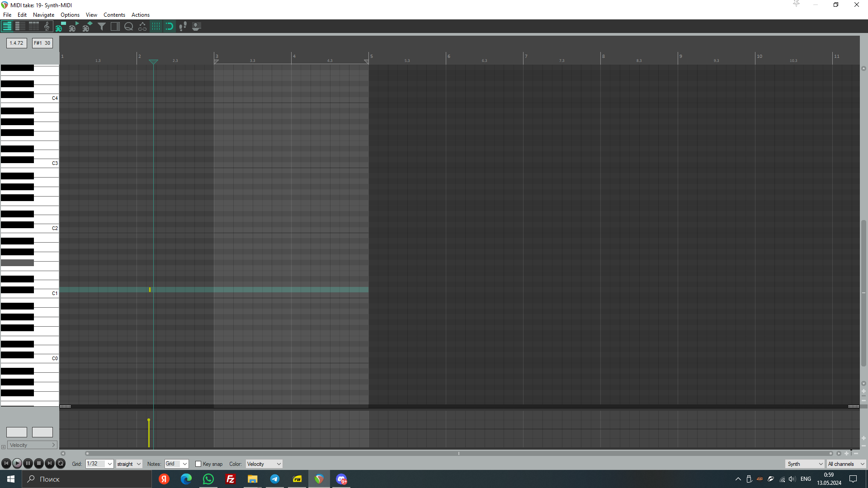Enable the Key snap checkbox
Image resolution: width=868 pixels, height=488 pixels.
pyautogui.click(x=198, y=464)
